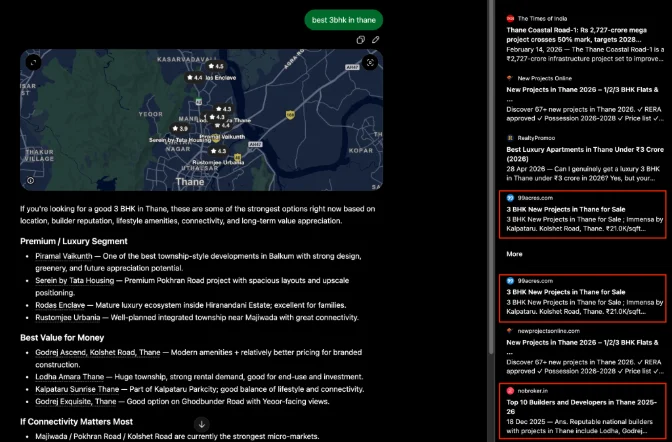Open Piramal Vaikunth link
This screenshot has height=442, width=672.
[63, 256]
